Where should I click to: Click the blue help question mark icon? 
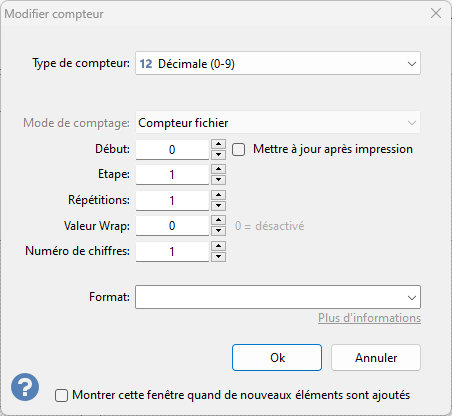coord(25,387)
